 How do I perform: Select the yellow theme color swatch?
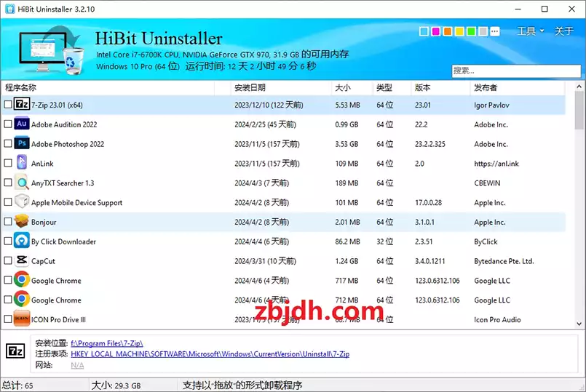[x=459, y=31]
